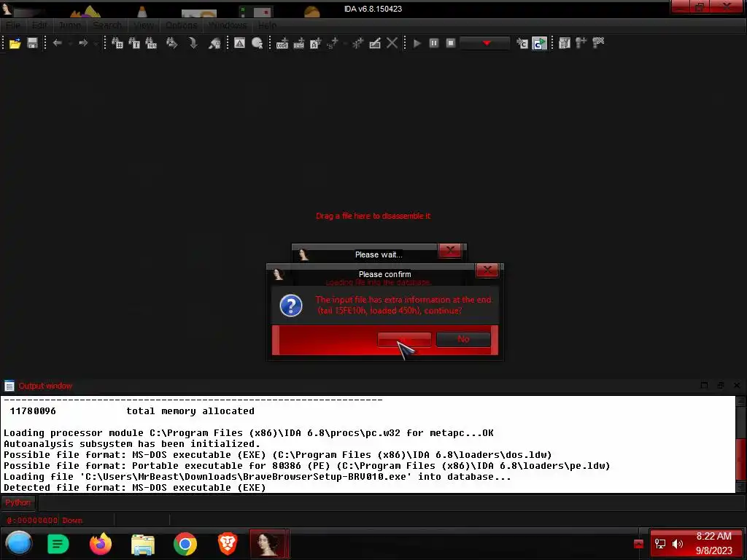Open File Explorer from the taskbar
This screenshot has height=560, width=747.
click(x=143, y=544)
